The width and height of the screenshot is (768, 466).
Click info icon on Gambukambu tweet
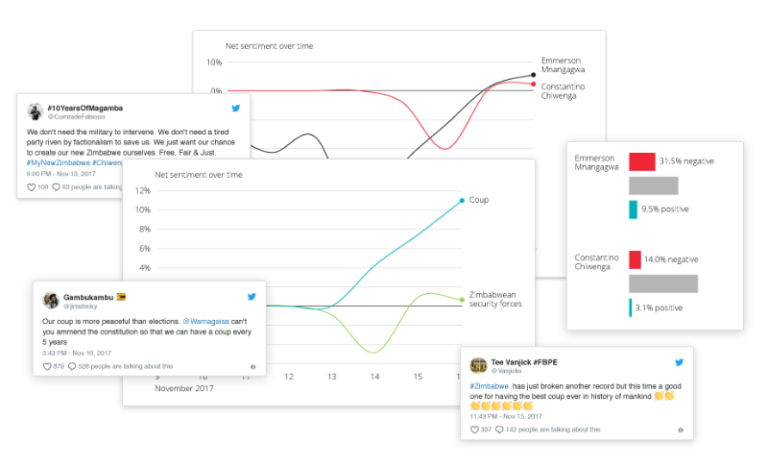252,367
